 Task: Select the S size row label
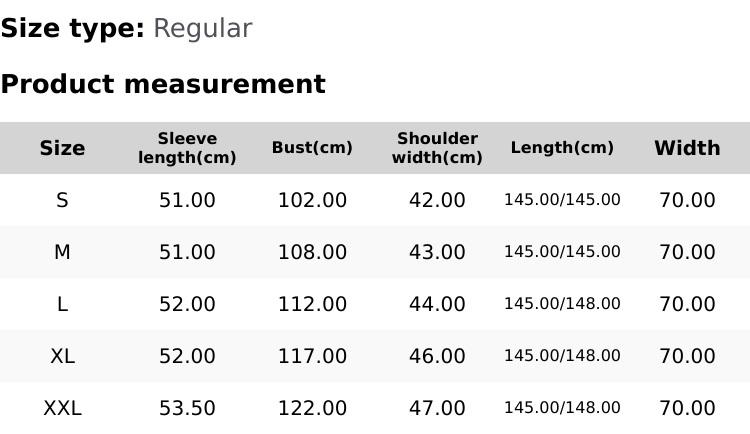coord(62,200)
